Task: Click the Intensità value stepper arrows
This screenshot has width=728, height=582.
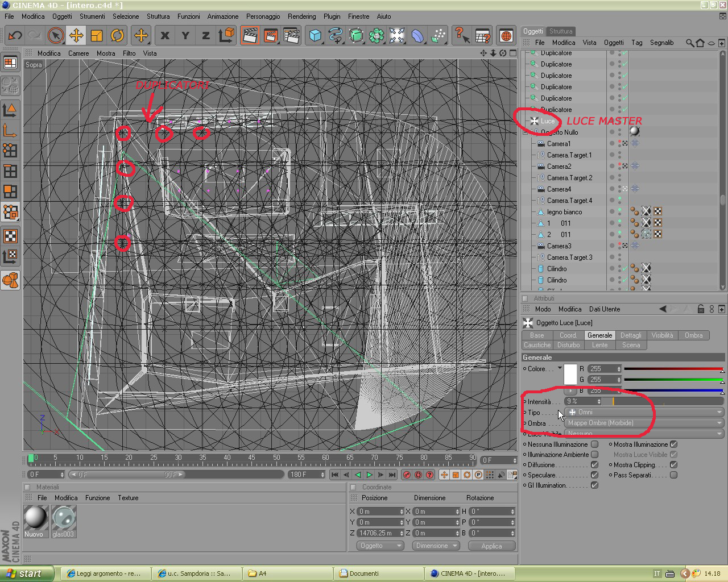Action: click(x=599, y=401)
